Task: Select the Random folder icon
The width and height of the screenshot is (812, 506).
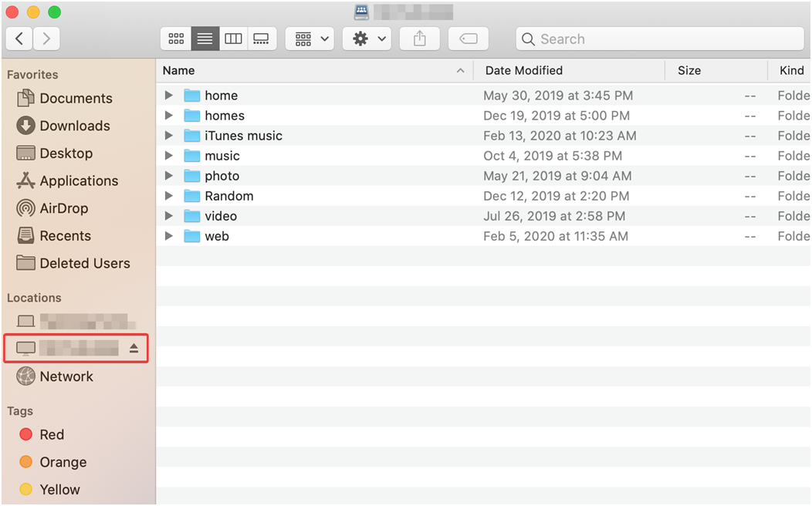Action: tap(192, 196)
